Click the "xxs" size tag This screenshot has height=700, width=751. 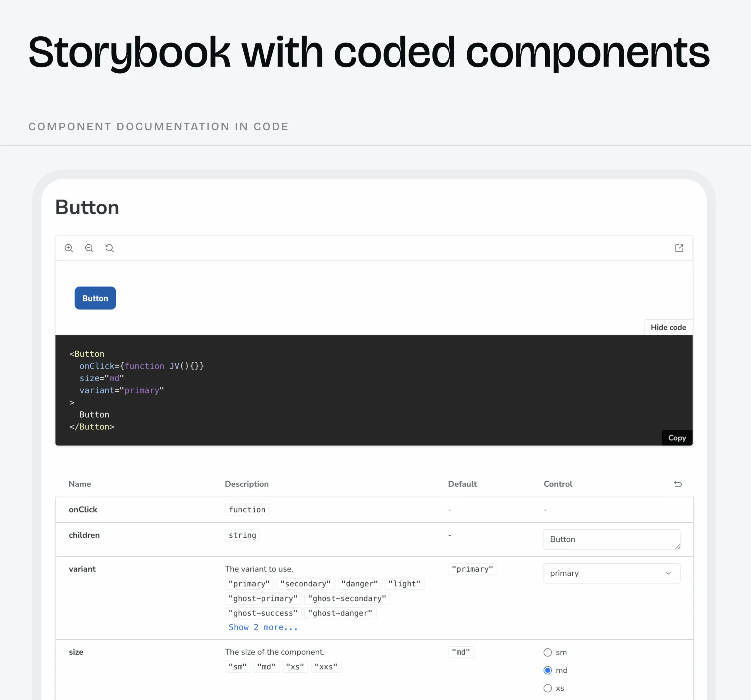tap(326, 667)
